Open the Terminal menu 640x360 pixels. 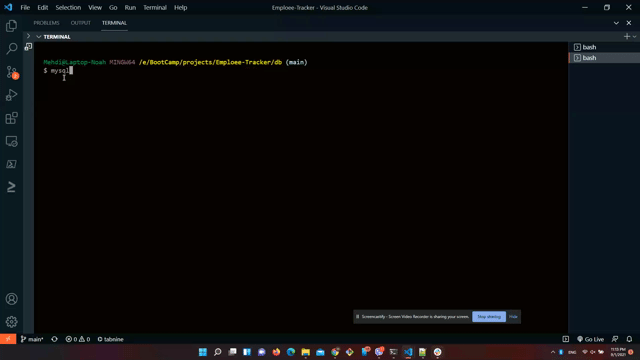(155, 7)
